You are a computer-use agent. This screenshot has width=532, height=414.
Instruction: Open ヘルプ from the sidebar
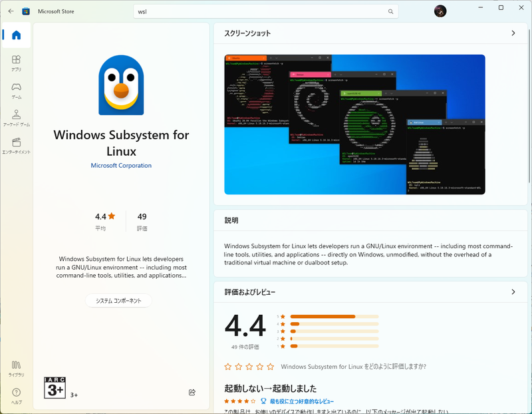tap(17, 393)
